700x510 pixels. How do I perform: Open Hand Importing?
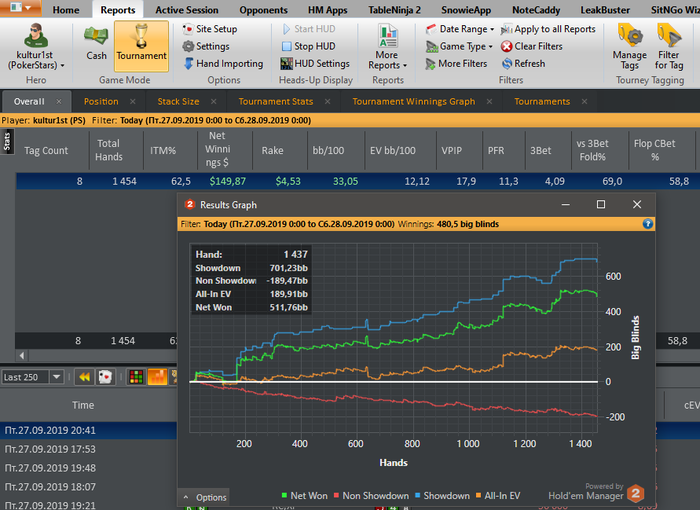[223, 63]
